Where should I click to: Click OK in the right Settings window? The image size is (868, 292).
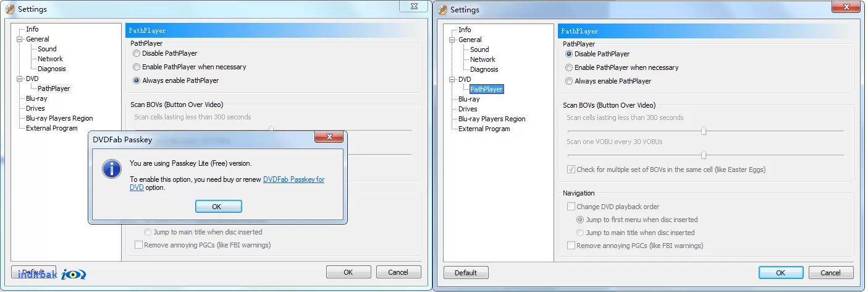click(x=781, y=273)
